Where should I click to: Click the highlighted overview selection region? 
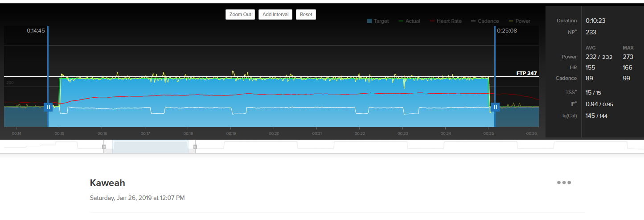click(150, 147)
